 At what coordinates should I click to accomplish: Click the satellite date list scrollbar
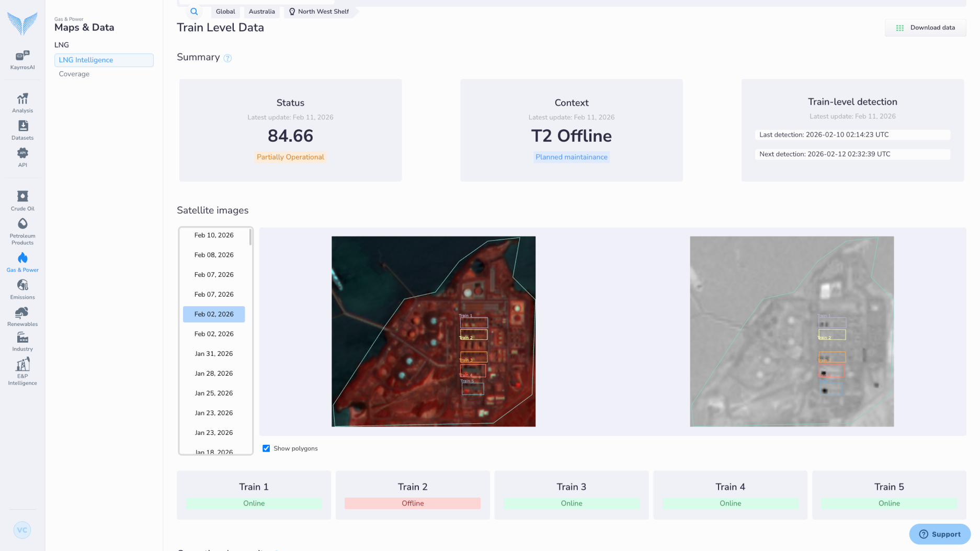[250, 238]
